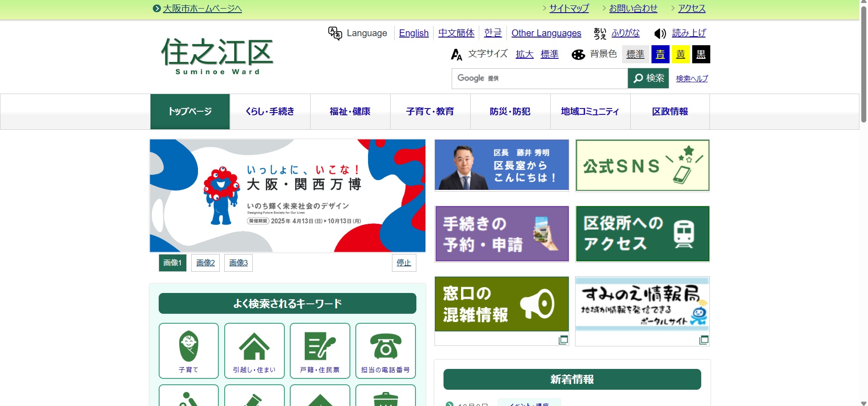Show slide 画像1
The width and height of the screenshot is (868, 406).
pyautogui.click(x=173, y=263)
